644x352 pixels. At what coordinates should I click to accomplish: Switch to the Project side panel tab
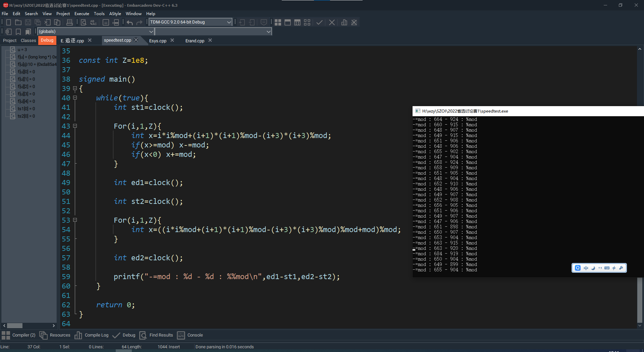point(10,41)
